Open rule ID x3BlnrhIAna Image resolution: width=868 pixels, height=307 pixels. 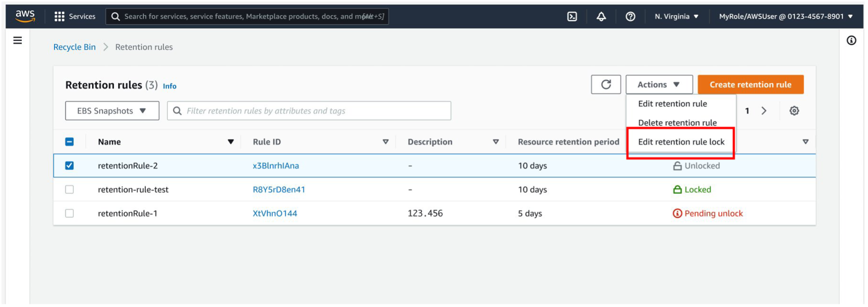pyautogui.click(x=276, y=166)
